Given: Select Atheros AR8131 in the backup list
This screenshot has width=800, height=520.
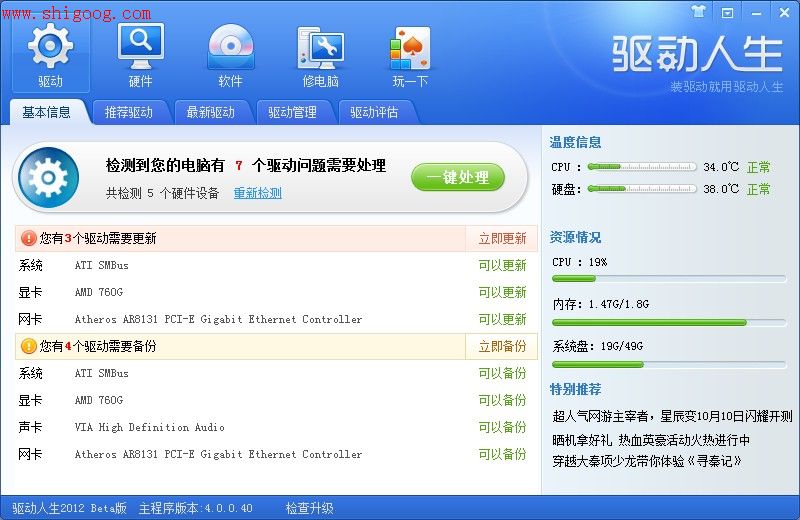Looking at the screenshot, I should click(x=218, y=454).
